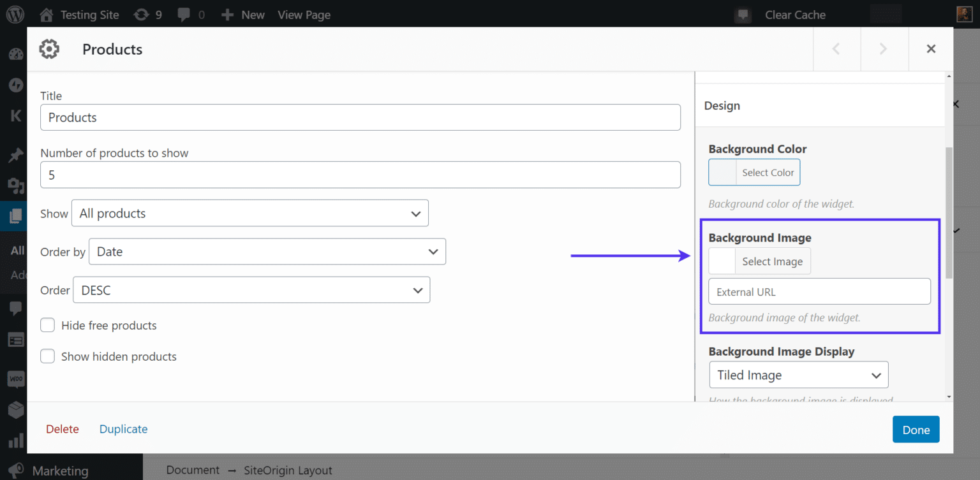Click the External URL input field
Image resolution: width=980 pixels, height=480 pixels.
point(819,291)
